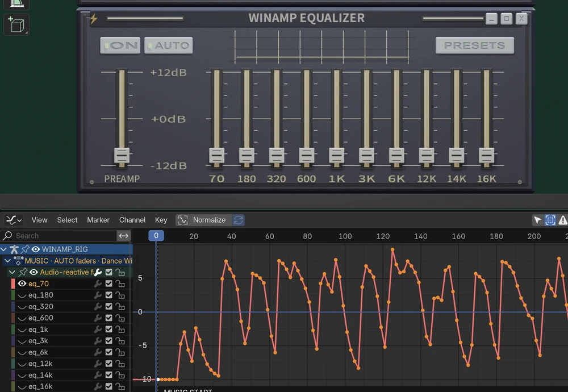Image resolution: width=568 pixels, height=392 pixels.
Task: Click the current frame 0 playhead marker
Action: 156,236
